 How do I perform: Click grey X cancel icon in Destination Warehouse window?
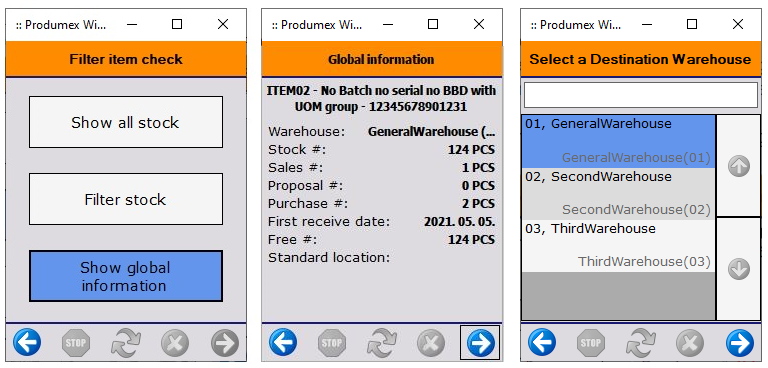(x=690, y=343)
